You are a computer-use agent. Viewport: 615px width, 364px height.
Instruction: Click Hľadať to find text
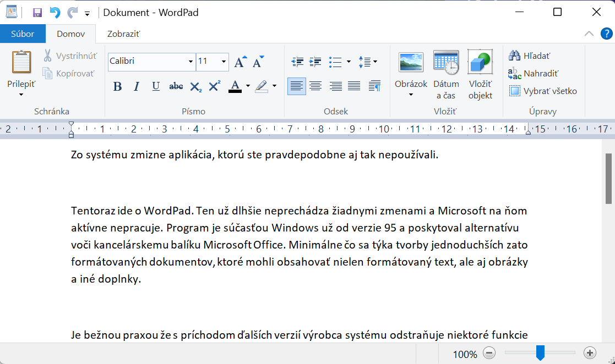click(x=529, y=56)
